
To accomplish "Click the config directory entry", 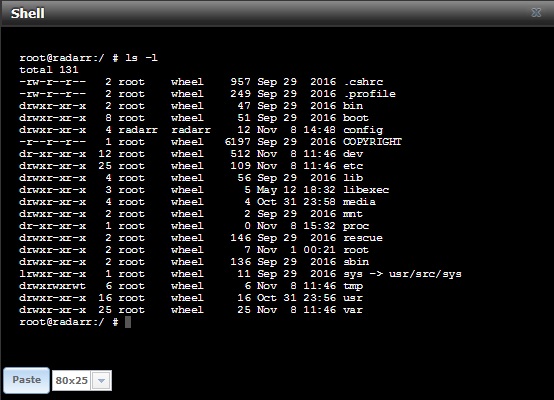I will [x=363, y=130].
